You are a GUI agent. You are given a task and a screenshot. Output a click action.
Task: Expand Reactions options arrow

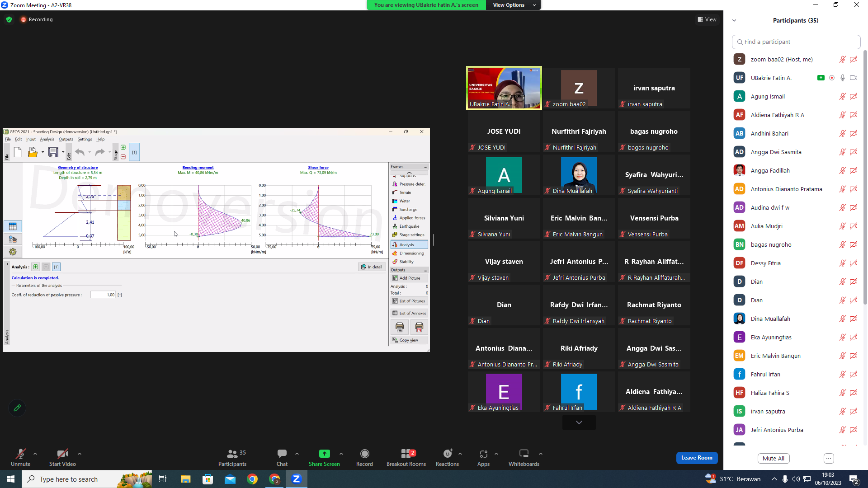pyautogui.click(x=460, y=454)
